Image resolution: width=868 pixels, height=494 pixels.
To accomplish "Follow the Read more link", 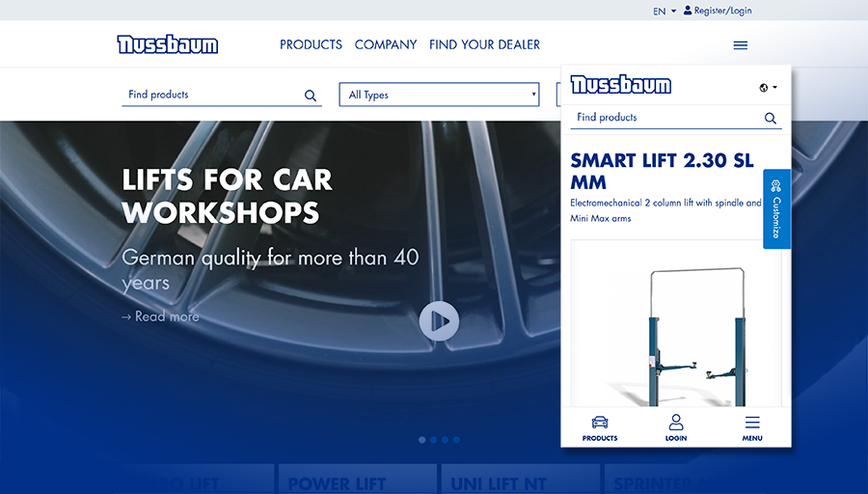I will point(160,316).
